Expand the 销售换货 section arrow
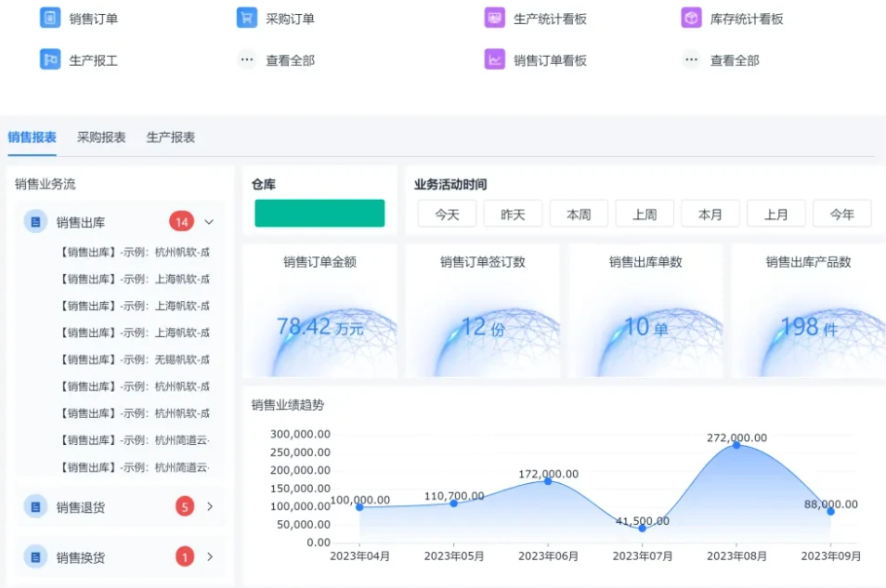This screenshot has width=886, height=588. 210,557
